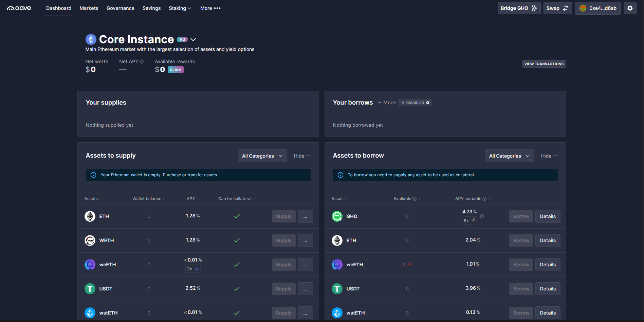Click the GHO token icon in borrow list

point(337,216)
